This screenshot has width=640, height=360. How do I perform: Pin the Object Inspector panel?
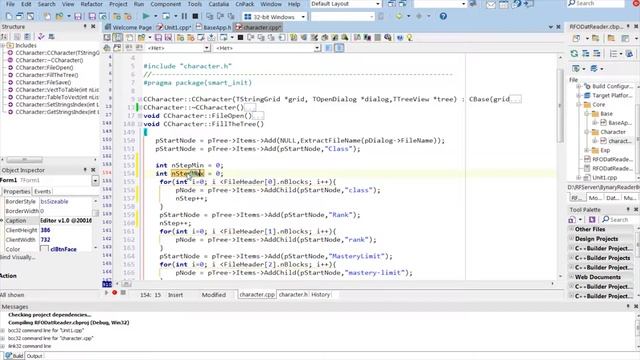pos(85,170)
